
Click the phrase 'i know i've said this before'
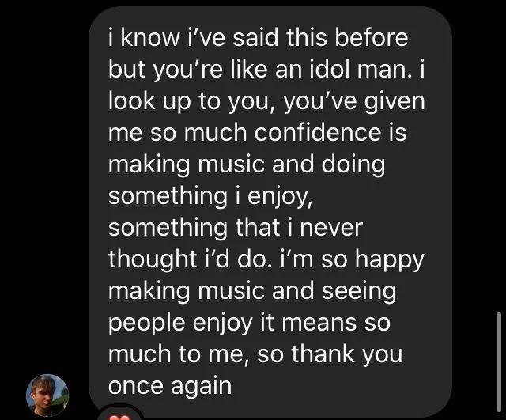pyautogui.click(x=259, y=37)
